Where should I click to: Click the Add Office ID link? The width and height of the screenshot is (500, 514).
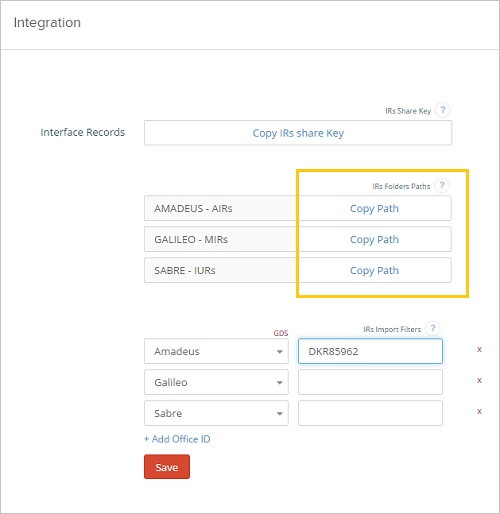177,439
